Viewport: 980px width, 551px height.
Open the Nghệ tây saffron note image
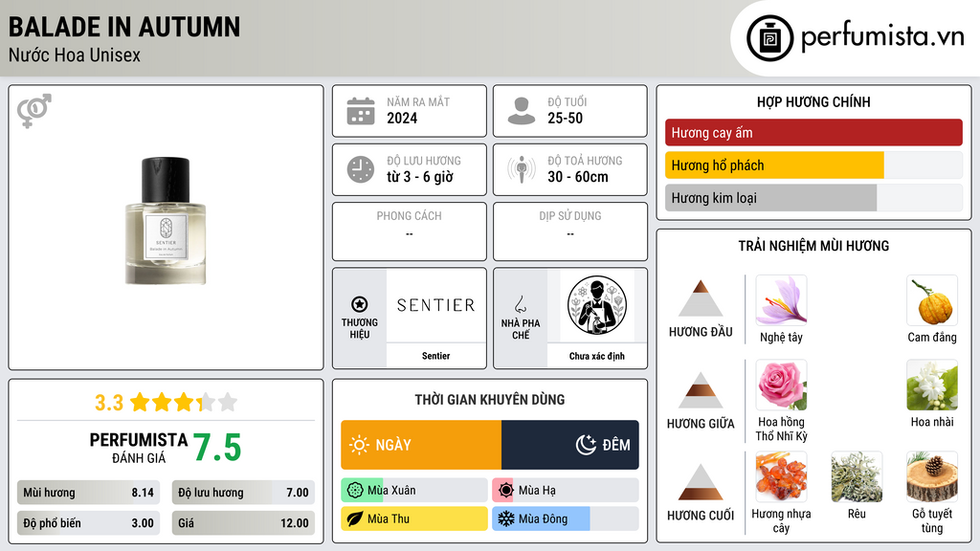pyautogui.click(x=781, y=300)
